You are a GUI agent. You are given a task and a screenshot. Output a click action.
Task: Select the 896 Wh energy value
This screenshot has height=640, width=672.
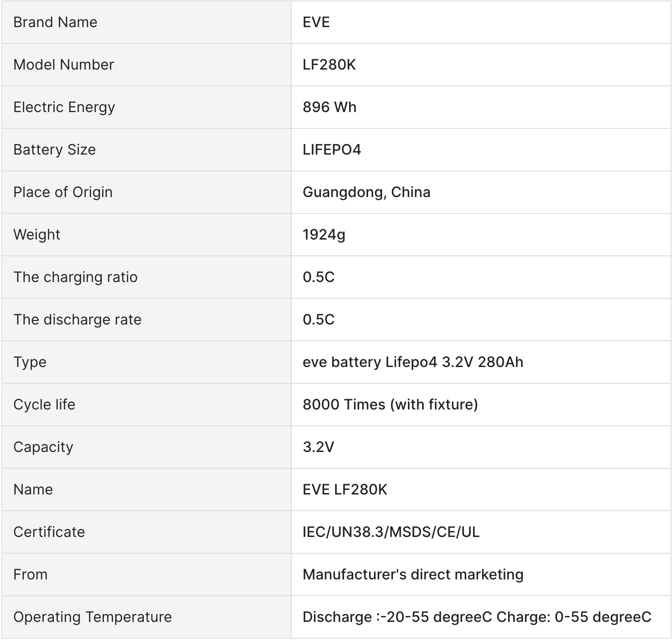[x=330, y=107]
